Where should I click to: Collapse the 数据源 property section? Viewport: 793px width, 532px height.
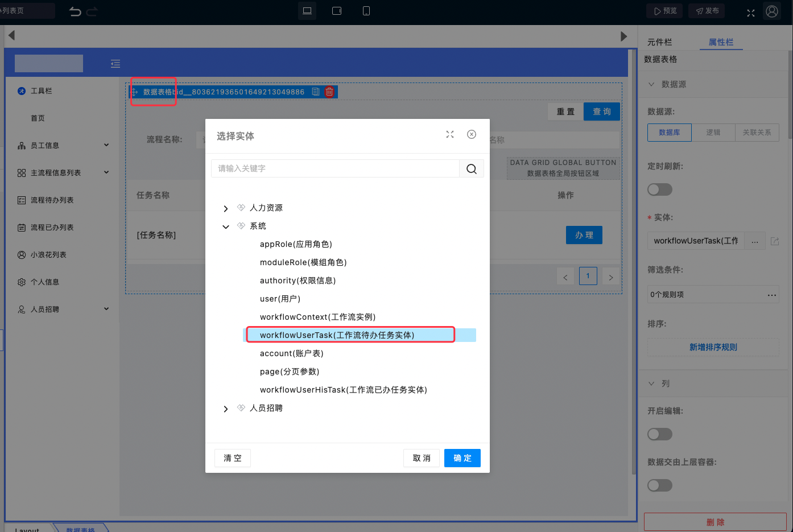tap(651, 84)
